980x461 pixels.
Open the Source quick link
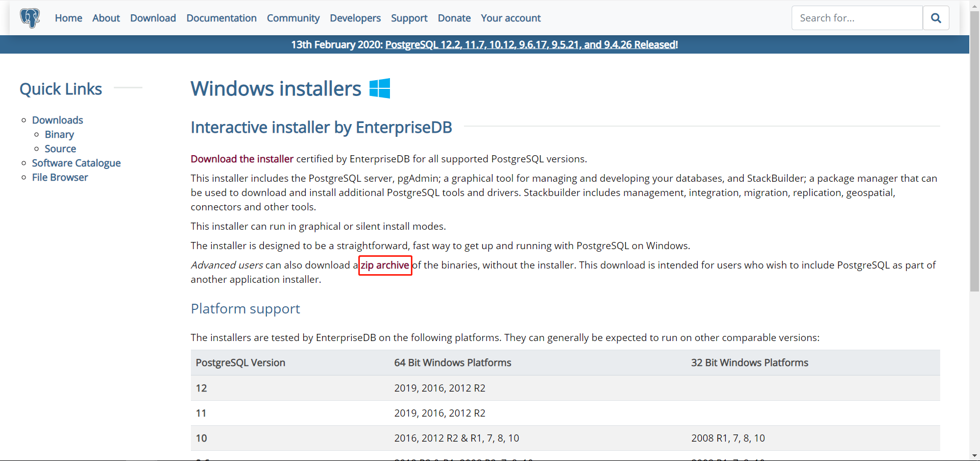[60, 149]
